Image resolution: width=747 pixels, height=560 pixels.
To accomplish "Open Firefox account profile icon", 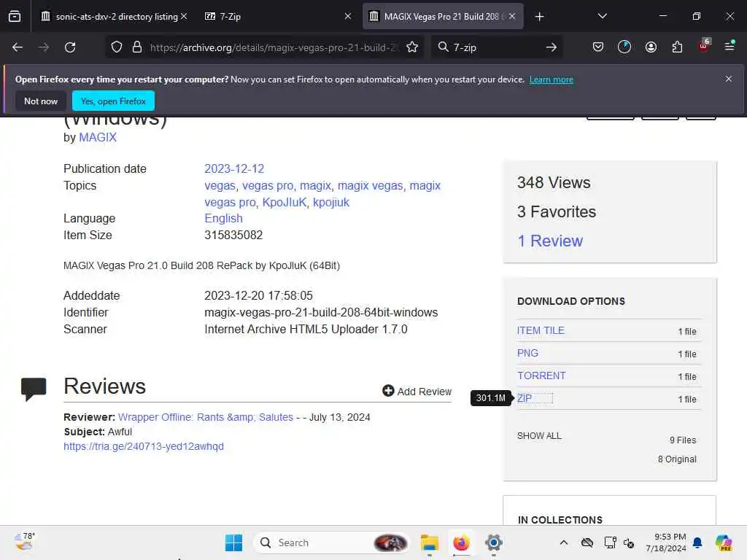I will (651, 47).
